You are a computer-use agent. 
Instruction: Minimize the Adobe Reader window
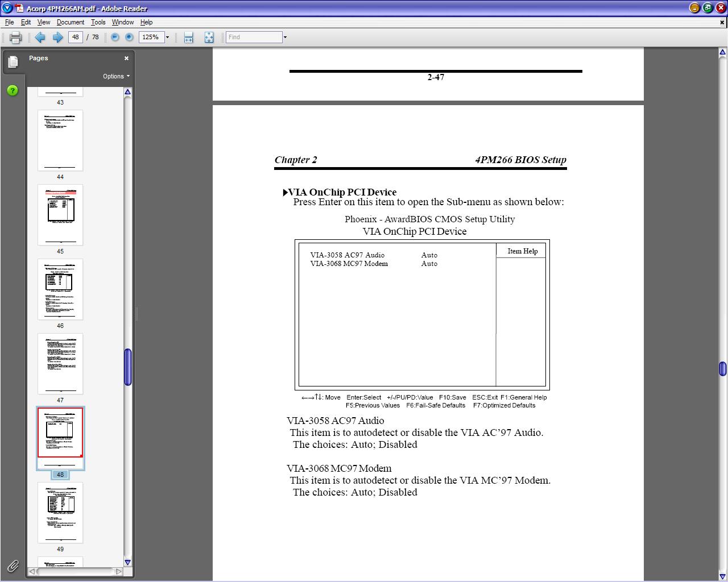click(694, 8)
